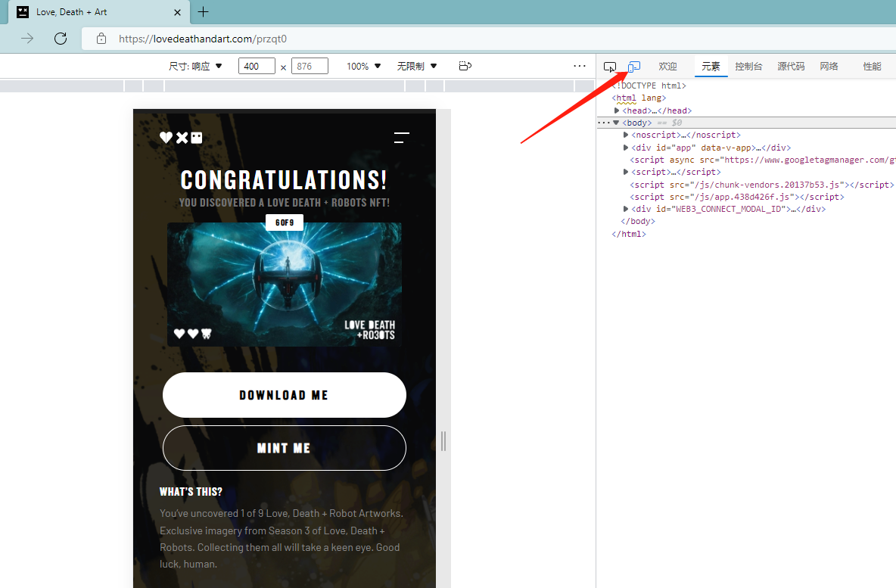Rotate the emulated device viewport
Screen dimensions: 896x588
click(x=465, y=67)
